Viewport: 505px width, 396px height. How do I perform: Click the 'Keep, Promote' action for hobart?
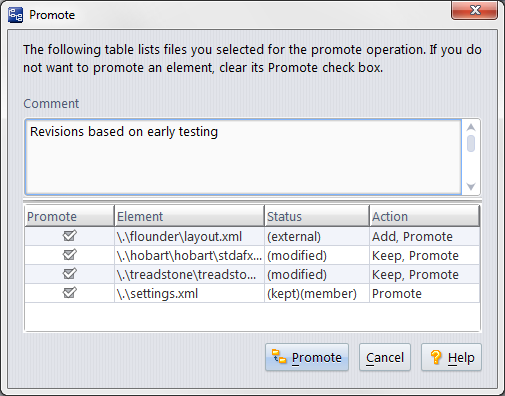point(415,256)
